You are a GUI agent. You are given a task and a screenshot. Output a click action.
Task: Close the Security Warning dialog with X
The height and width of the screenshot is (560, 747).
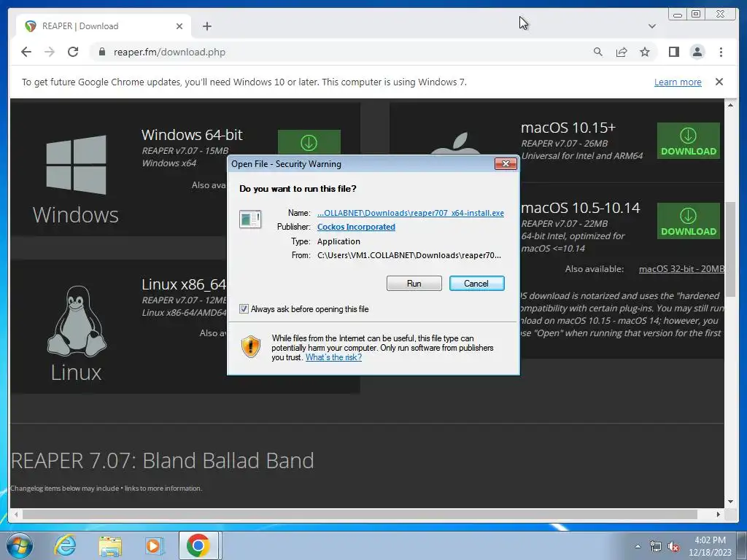[506, 164]
